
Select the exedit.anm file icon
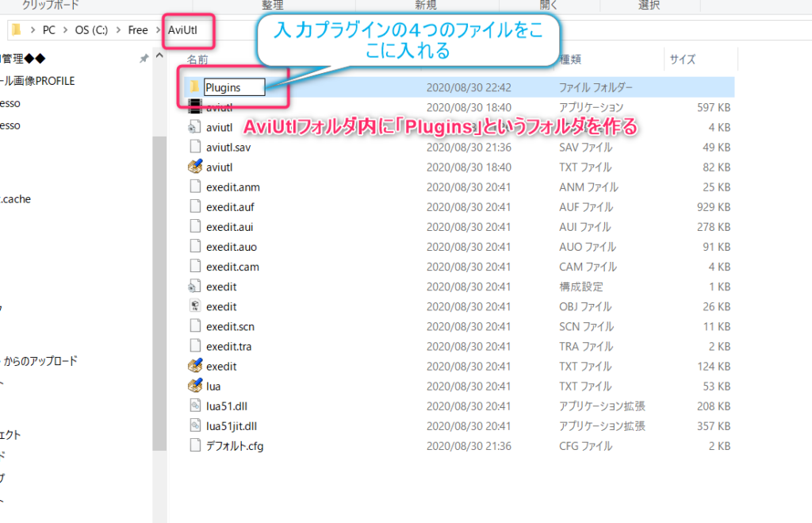(x=195, y=187)
